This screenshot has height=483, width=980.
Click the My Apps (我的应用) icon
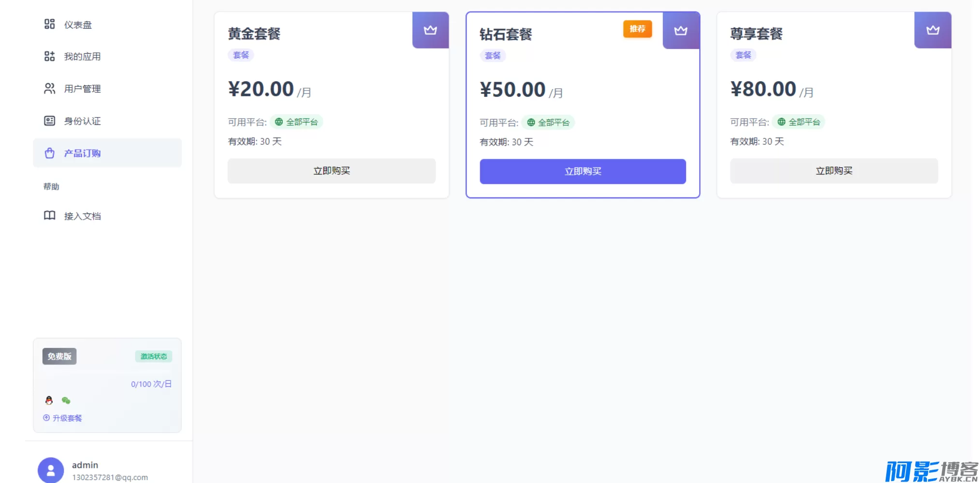pyautogui.click(x=49, y=57)
